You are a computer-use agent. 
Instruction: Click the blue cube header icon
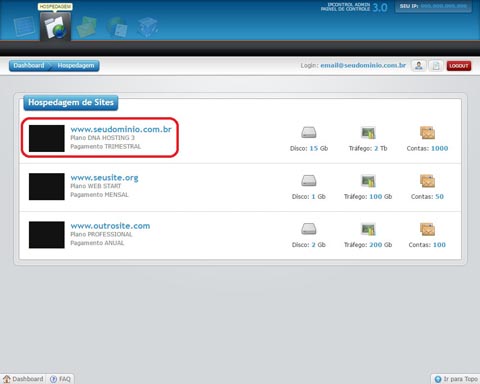[x=147, y=27]
